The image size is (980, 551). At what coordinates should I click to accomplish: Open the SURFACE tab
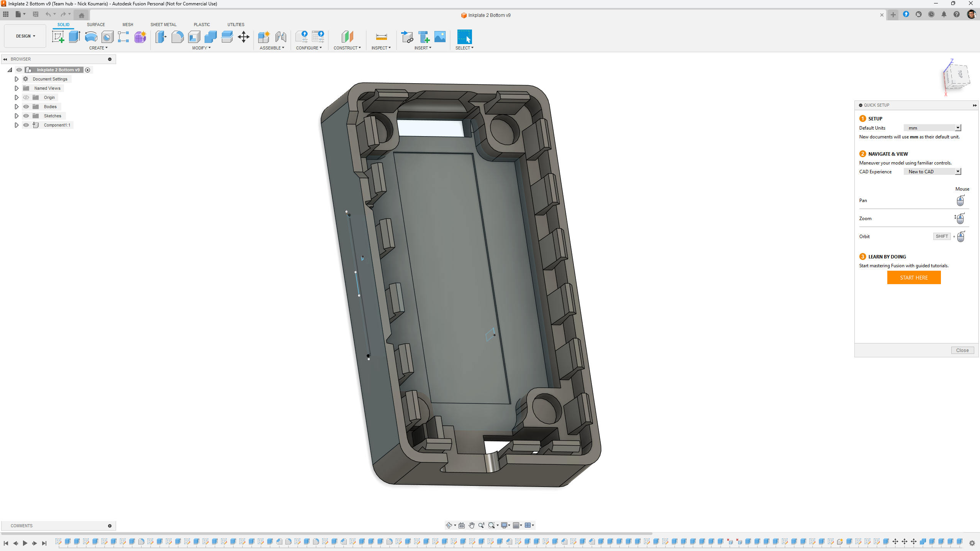click(95, 24)
